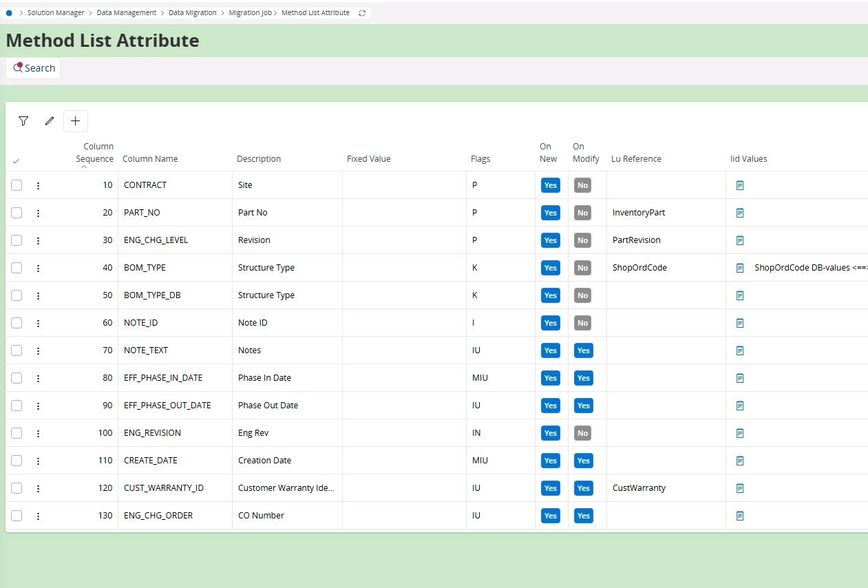Click the ShopOrdCode Lu Reference cell
The width and height of the screenshot is (868, 588).
[x=666, y=268]
